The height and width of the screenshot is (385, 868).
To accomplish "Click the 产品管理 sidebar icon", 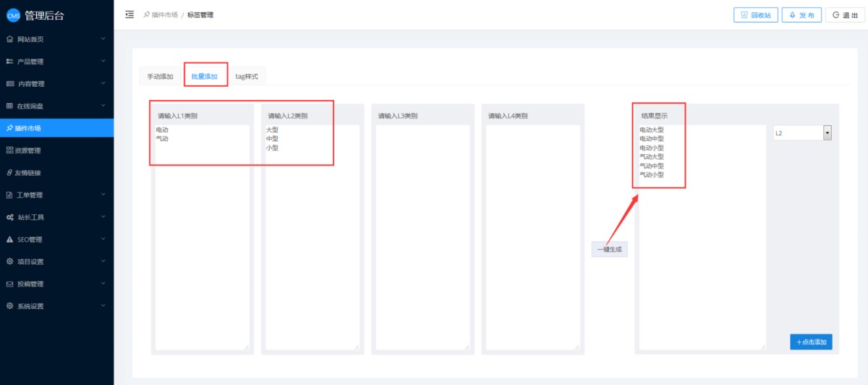I will click(x=9, y=61).
